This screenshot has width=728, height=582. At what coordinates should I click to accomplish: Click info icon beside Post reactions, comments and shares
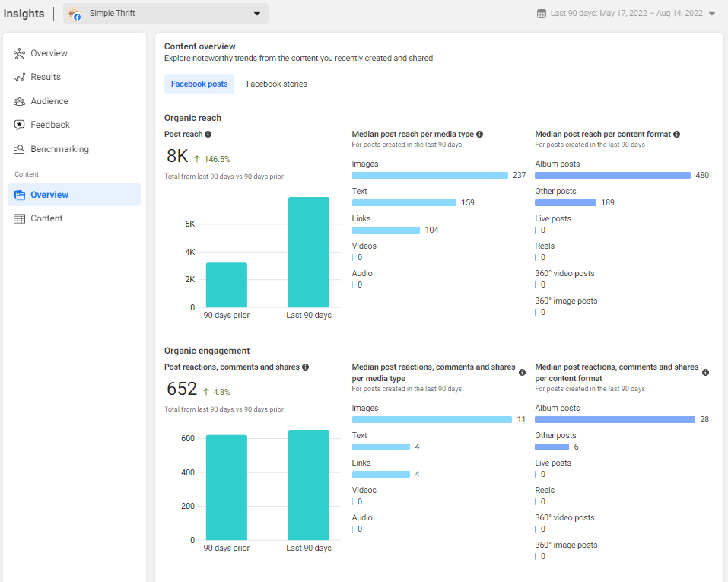306,367
